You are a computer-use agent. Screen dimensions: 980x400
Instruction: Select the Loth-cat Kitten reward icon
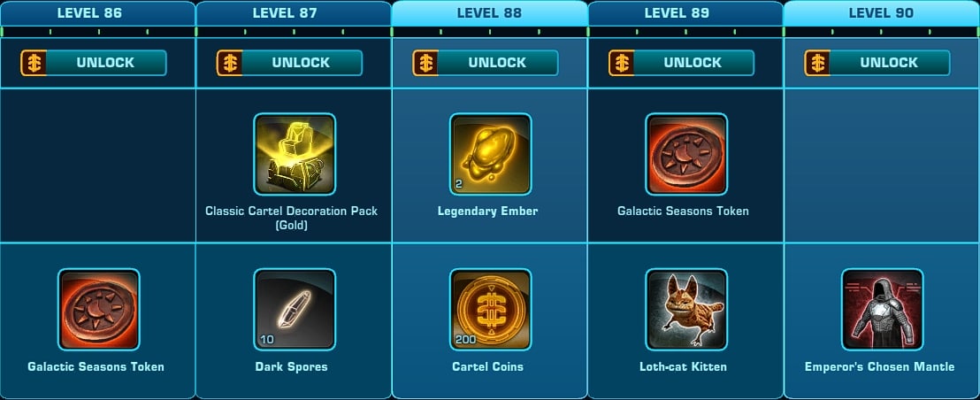tap(686, 310)
